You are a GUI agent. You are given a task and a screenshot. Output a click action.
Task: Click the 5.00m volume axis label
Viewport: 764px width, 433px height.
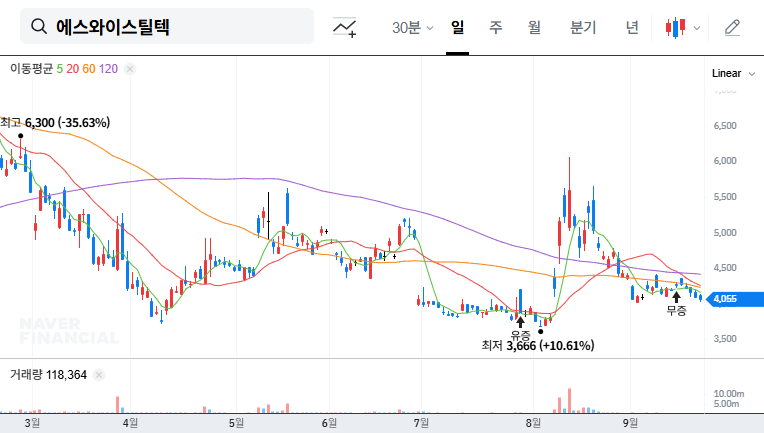[726, 403]
